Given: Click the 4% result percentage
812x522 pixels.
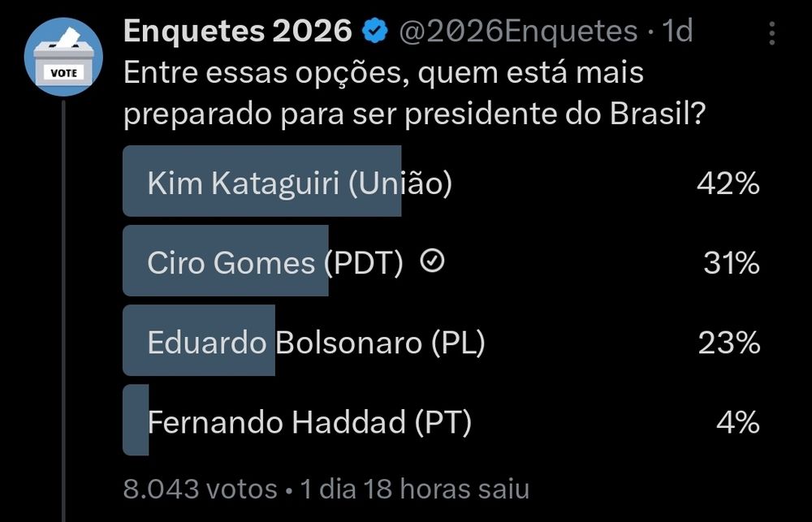Looking at the screenshot, I should point(738,422).
